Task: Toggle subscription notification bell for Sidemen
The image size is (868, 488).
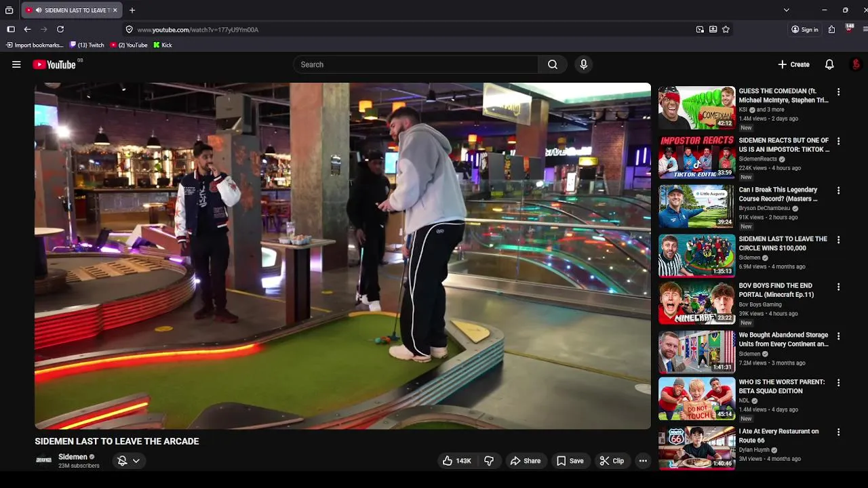Action: [x=122, y=461]
